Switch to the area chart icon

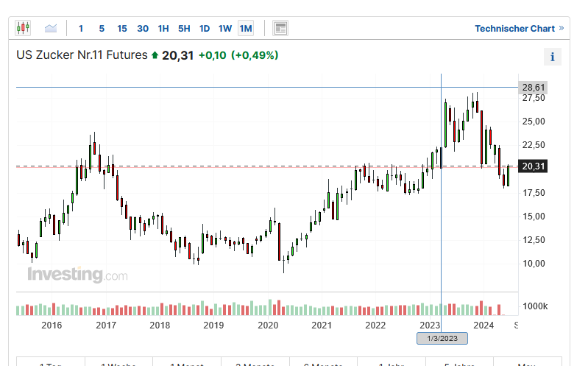click(51, 29)
